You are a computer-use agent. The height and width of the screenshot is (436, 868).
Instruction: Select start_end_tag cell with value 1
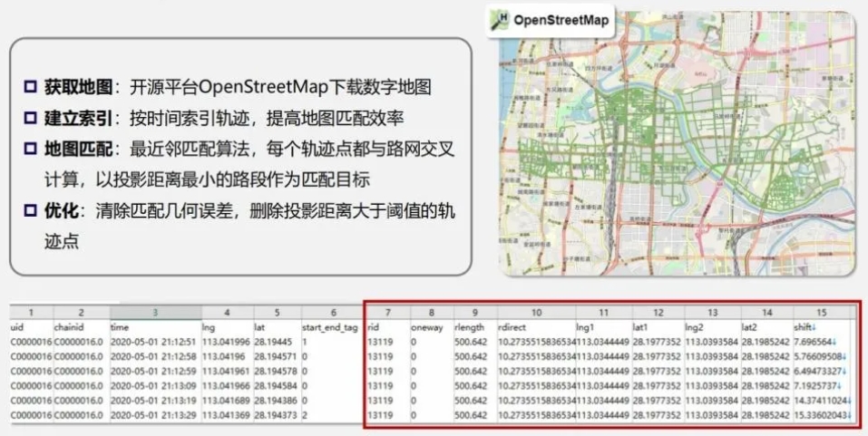click(x=333, y=342)
